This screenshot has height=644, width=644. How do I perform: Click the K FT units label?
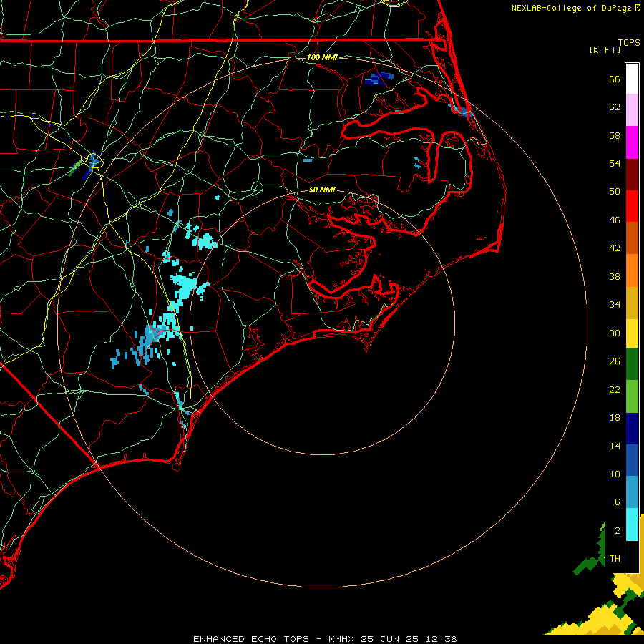(605, 50)
